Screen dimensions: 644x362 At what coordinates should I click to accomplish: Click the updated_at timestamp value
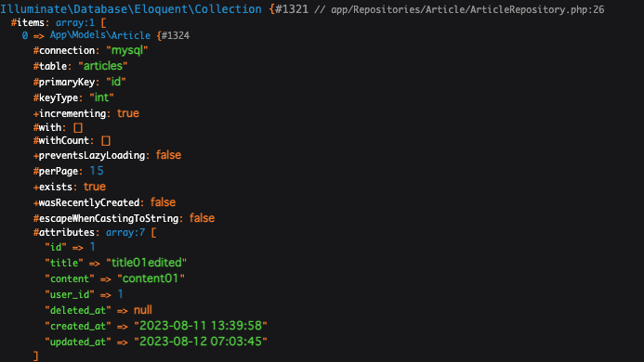click(201, 342)
